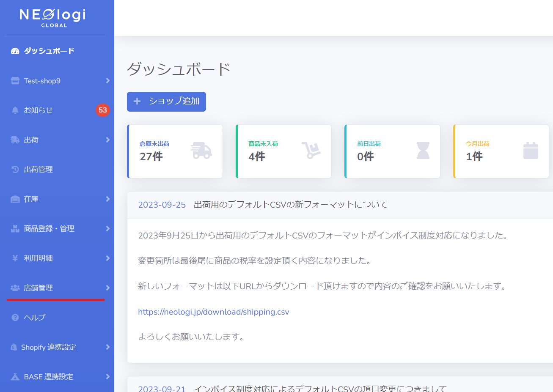Click the truck icon beside 出荷

pyautogui.click(x=15, y=140)
